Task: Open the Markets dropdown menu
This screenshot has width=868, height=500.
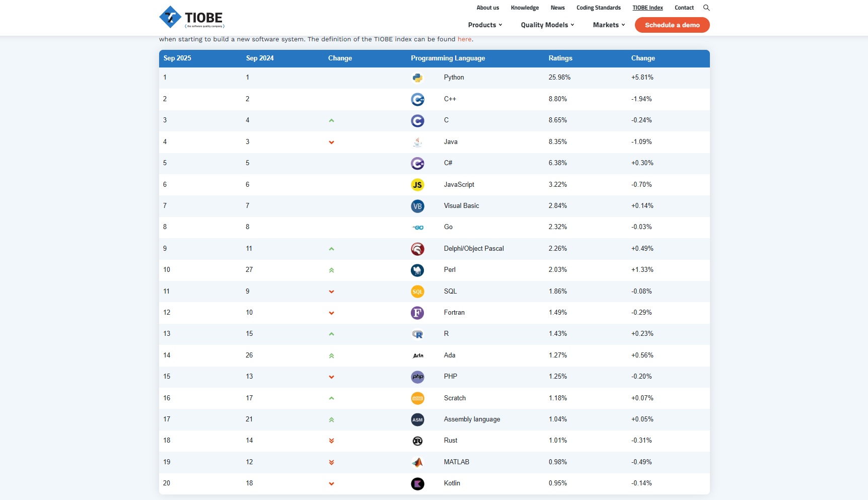Action: (x=609, y=25)
